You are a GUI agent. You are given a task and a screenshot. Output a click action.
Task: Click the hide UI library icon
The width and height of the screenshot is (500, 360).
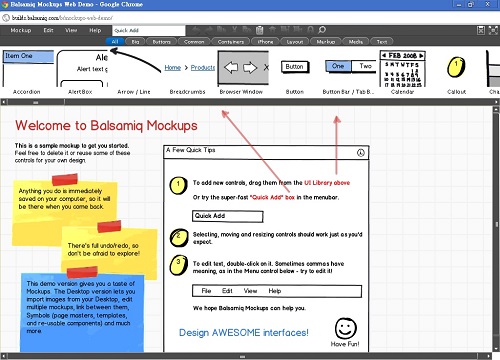[x=481, y=30]
